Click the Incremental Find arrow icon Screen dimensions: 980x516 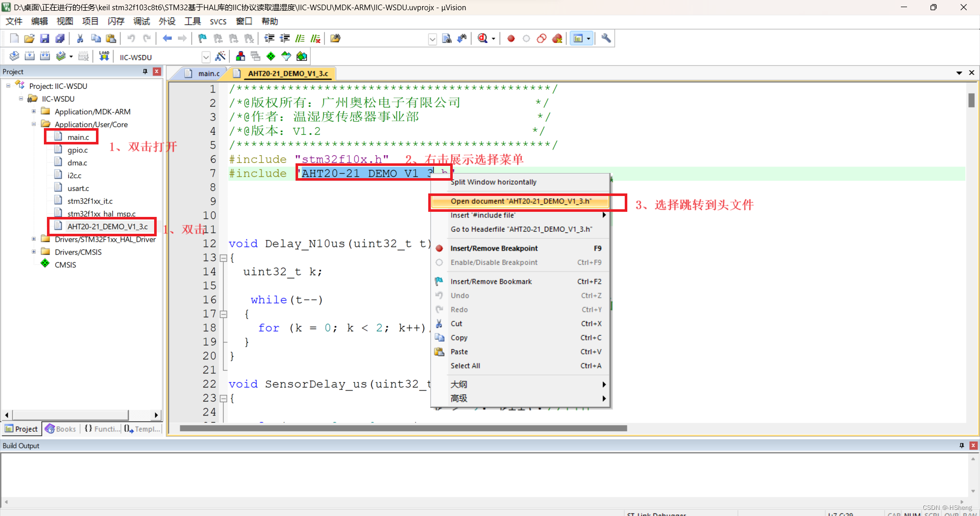tap(462, 38)
